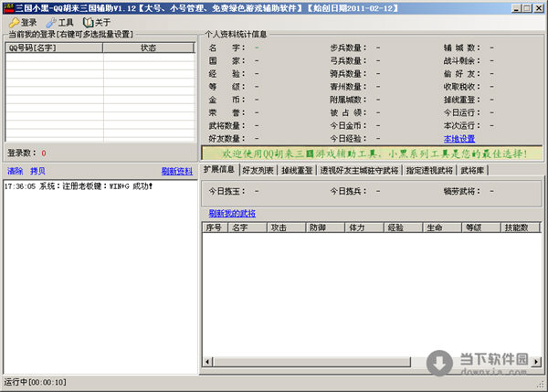Image resolution: width=548 pixels, height=392 pixels.
Task: Click the 清除 log link
Action: pos(16,171)
